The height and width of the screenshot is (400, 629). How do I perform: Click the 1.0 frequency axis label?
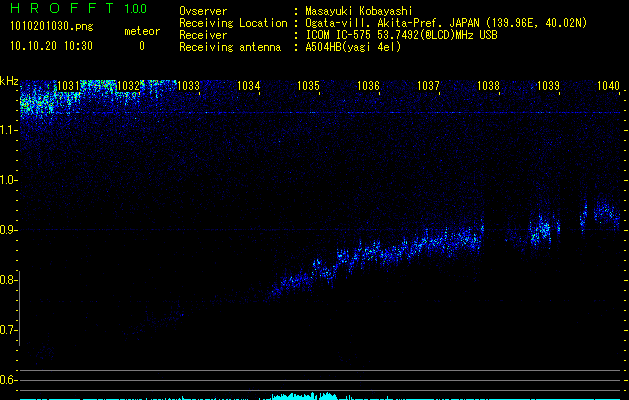point(8,180)
